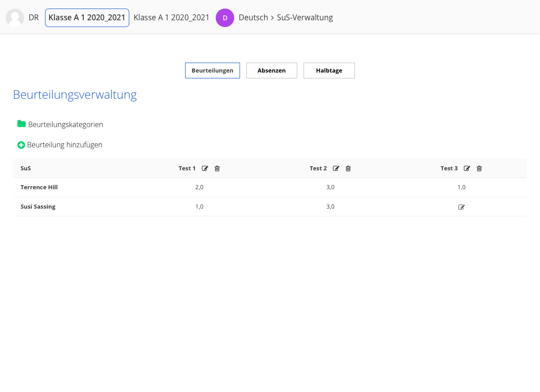This screenshot has width=540, height=392.
Task: Click the green plus icon to add a Beurteilung
Action: (x=21, y=145)
